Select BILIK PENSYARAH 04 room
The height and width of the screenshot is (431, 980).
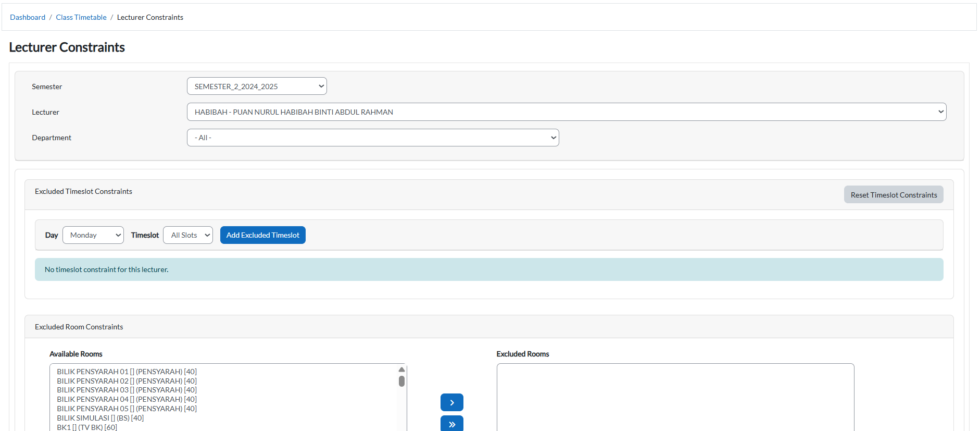tap(127, 399)
